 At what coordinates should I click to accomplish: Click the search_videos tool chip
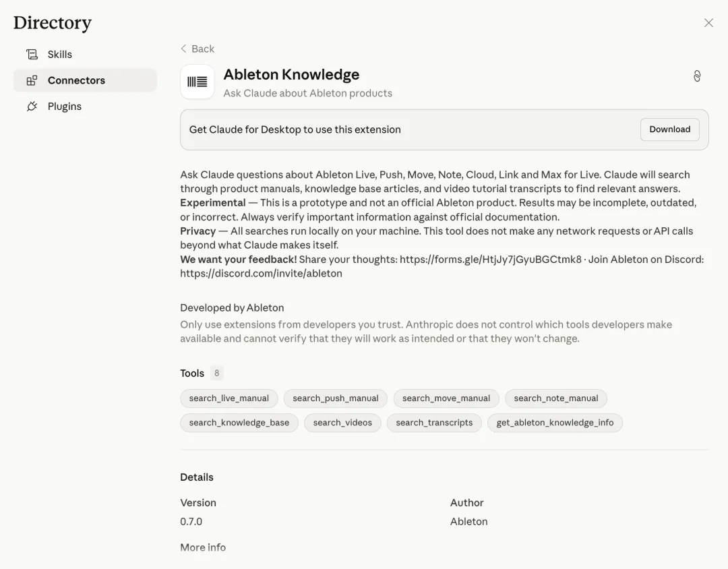(x=342, y=423)
